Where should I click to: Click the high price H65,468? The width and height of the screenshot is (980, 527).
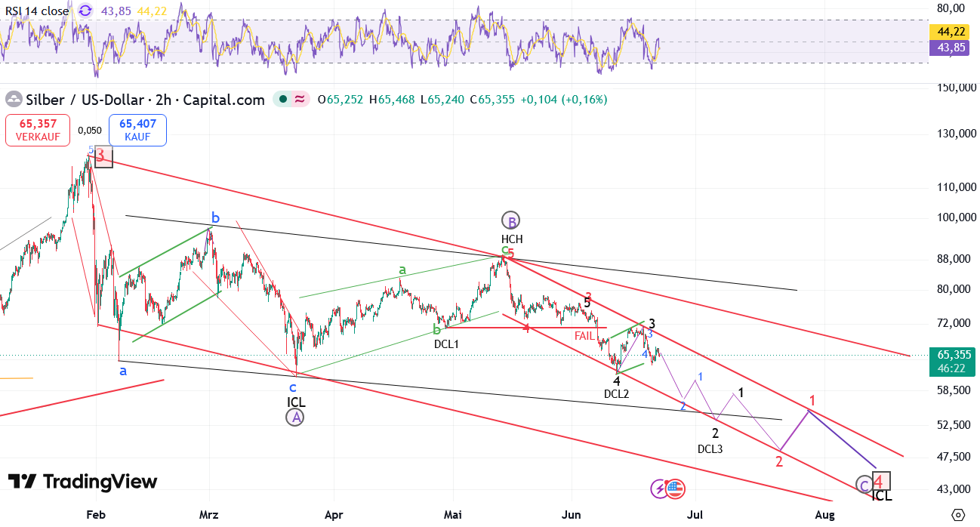pyautogui.click(x=391, y=100)
